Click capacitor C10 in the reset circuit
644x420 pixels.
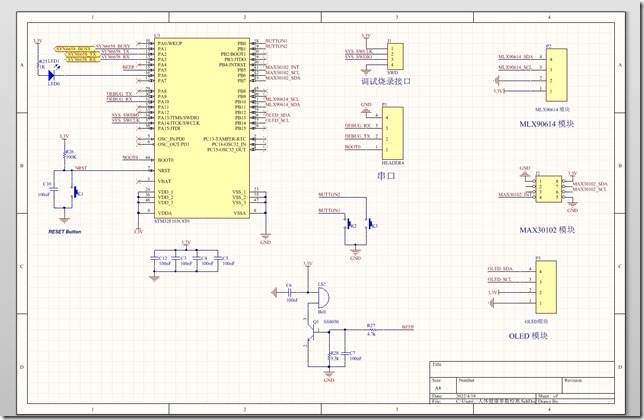pyautogui.click(x=56, y=189)
